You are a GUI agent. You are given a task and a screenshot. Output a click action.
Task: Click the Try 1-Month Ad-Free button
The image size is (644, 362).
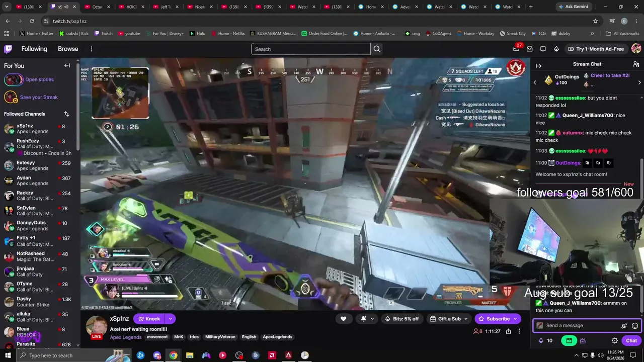point(596,49)
